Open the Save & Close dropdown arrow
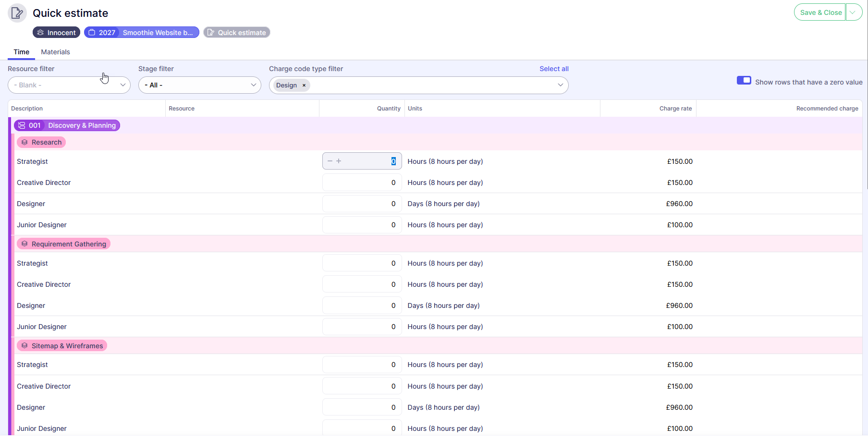 (853, 12)
